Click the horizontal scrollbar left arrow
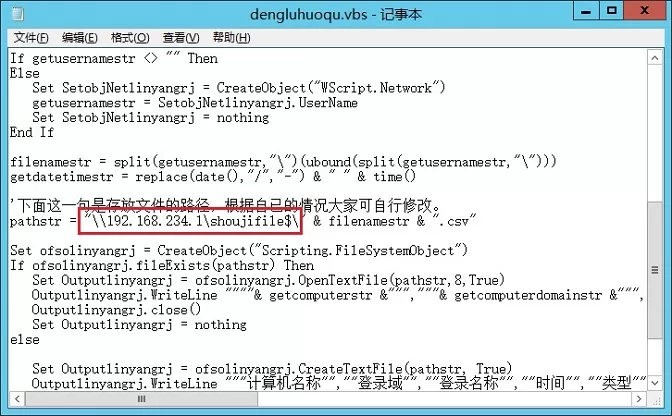This screenshot has height=416, width=672. [17, 399]
